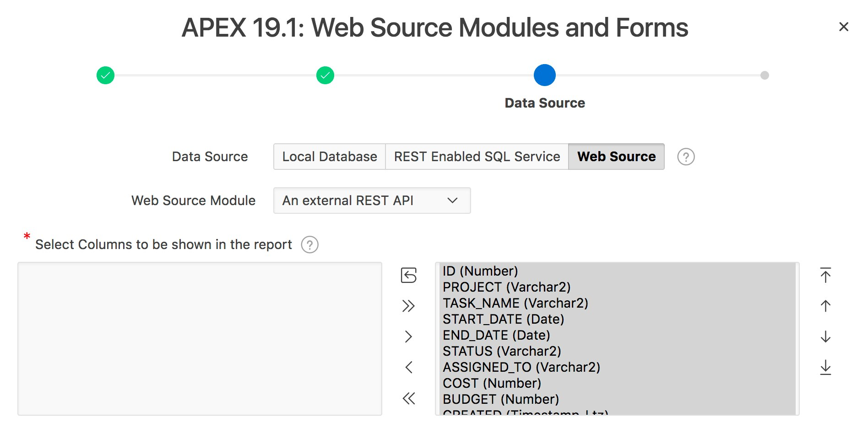Move selected column down one position
Screen dimensions: 868x434
tap(825, 336)
